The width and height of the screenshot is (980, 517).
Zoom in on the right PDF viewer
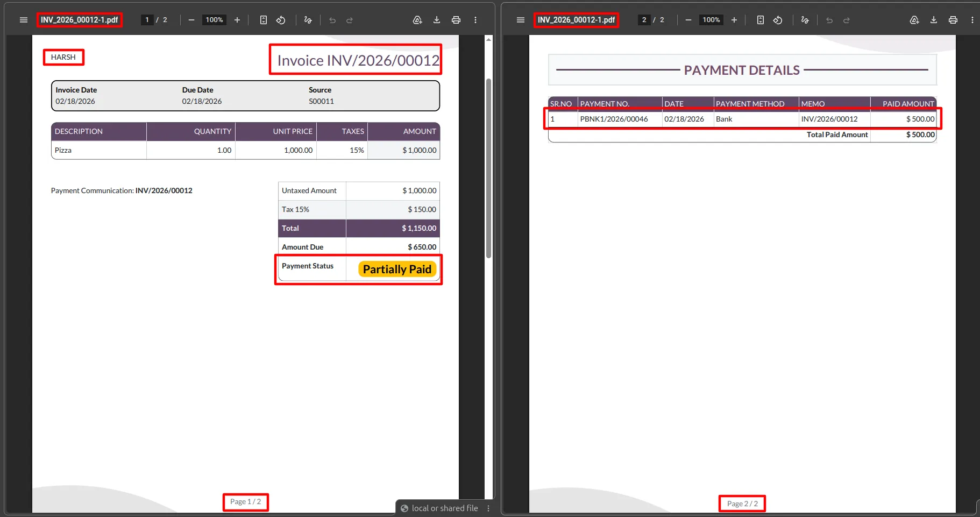tap(734, 20)
